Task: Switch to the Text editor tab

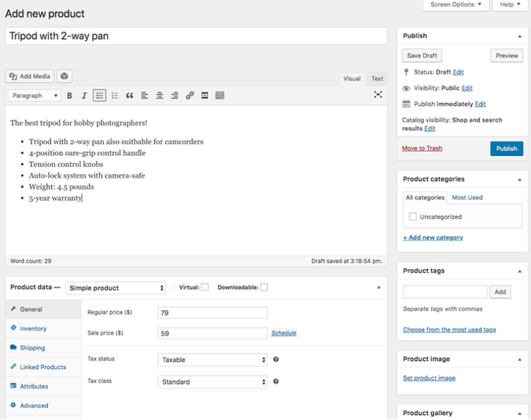Action: [x=377, y=79]
